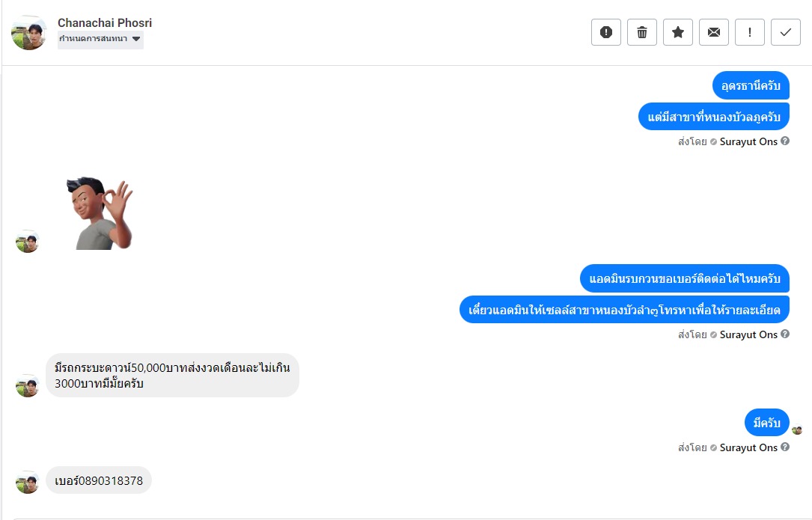
Task: Click help icon beside Surayut Ons under หนองบัวลภู message
Action: [x=785, y=141]
